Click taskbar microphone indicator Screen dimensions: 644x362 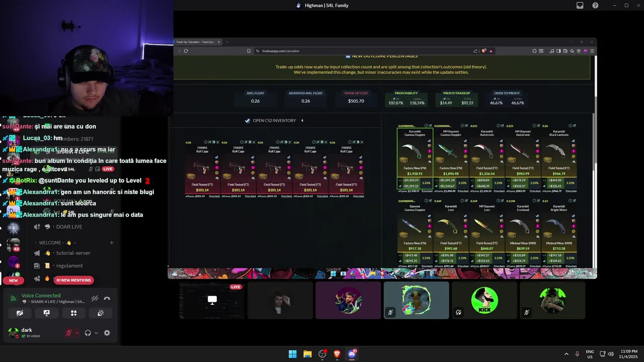[x=577, y=354]
